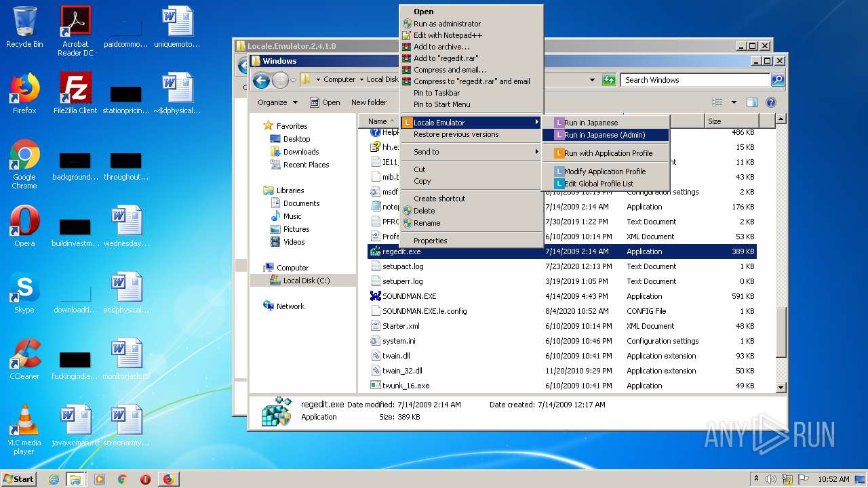868x488 pixels.
Task: Select system.ini in file list
Action: click(x=562, y=341)
